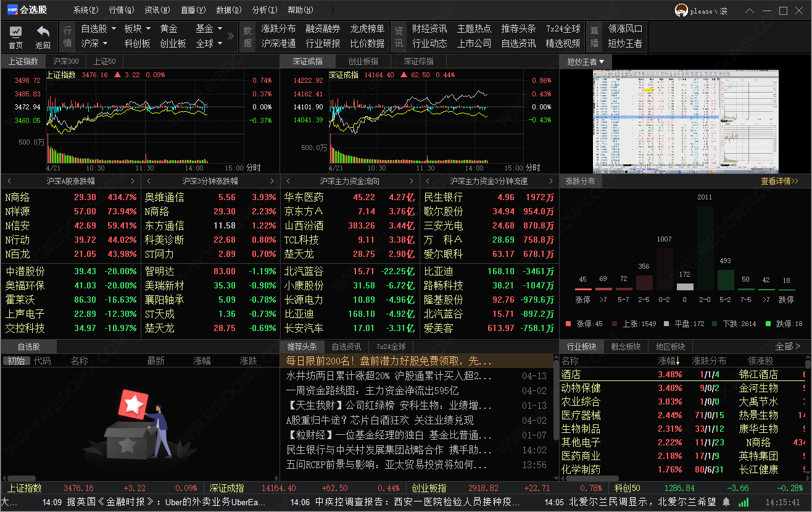Open 龙虎榜单 in toolbar

(x=367, y=28)
